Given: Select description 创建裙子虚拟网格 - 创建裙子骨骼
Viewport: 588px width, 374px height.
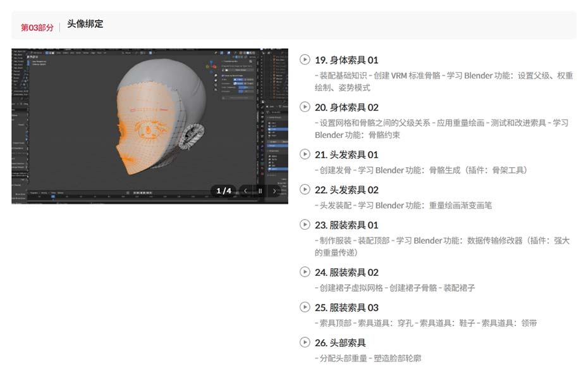Looking at the screenshot, I should click(x=395, y=288).
